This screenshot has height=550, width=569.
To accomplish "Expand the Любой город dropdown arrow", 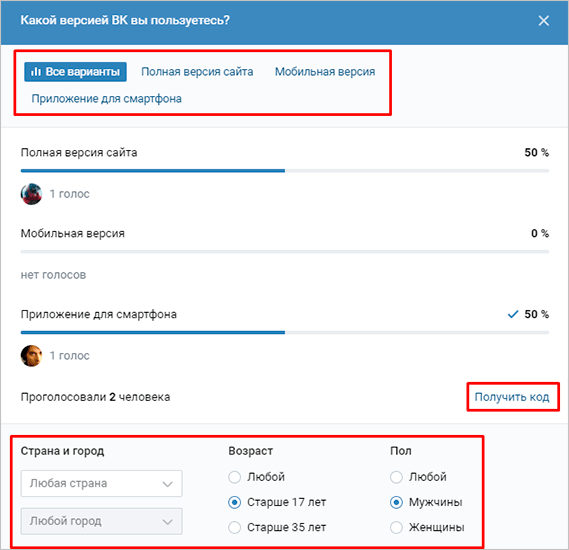I will (167, 522).
